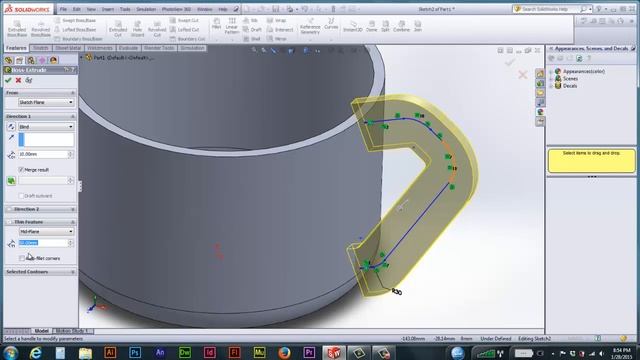Viewport: 640px width, 360px height.
Task: Click the Swept Cut button
Action: (x=184, y=20)
